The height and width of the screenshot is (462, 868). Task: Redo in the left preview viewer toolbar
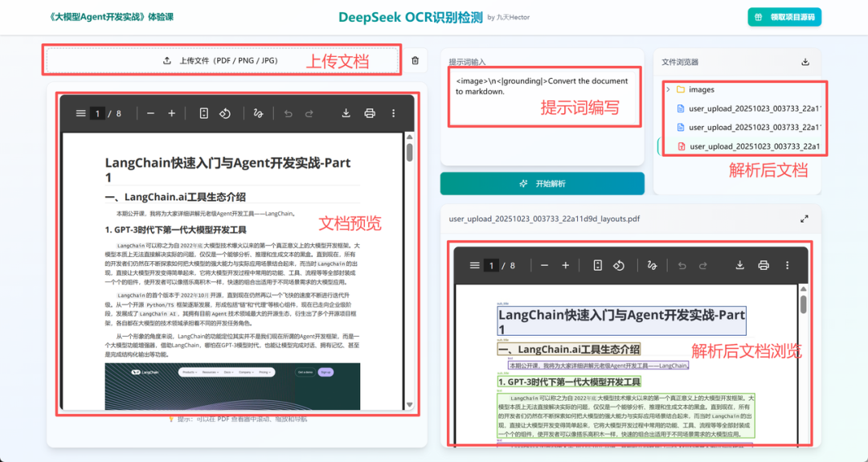click(x=309, y=113)
